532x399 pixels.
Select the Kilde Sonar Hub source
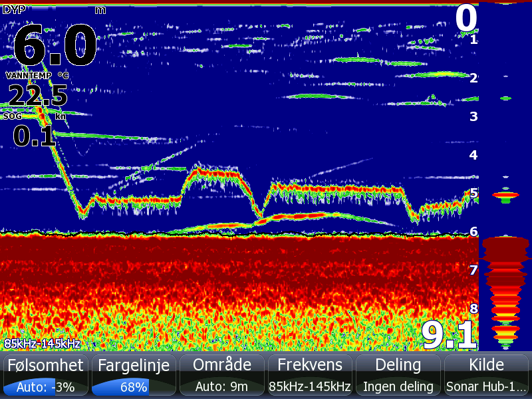click(486, 375)
